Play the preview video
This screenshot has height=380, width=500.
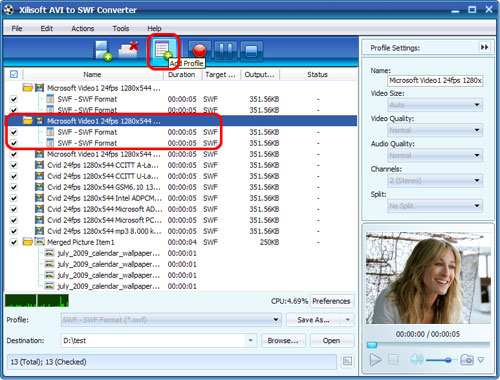point(376,360)
